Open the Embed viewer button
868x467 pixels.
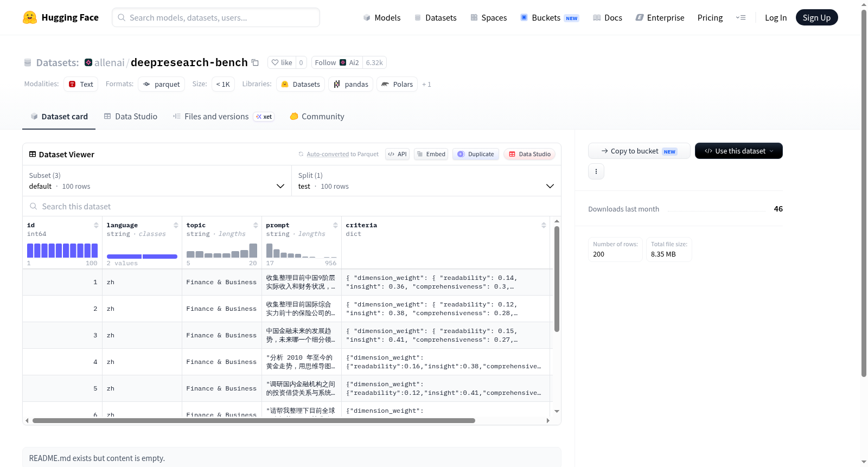[431, 154]
